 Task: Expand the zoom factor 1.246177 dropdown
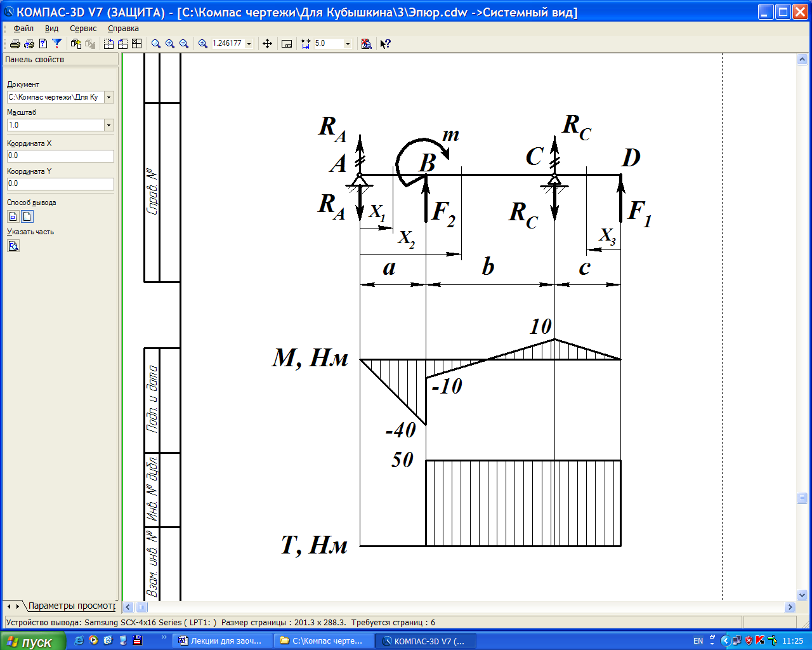click(249, 44)
